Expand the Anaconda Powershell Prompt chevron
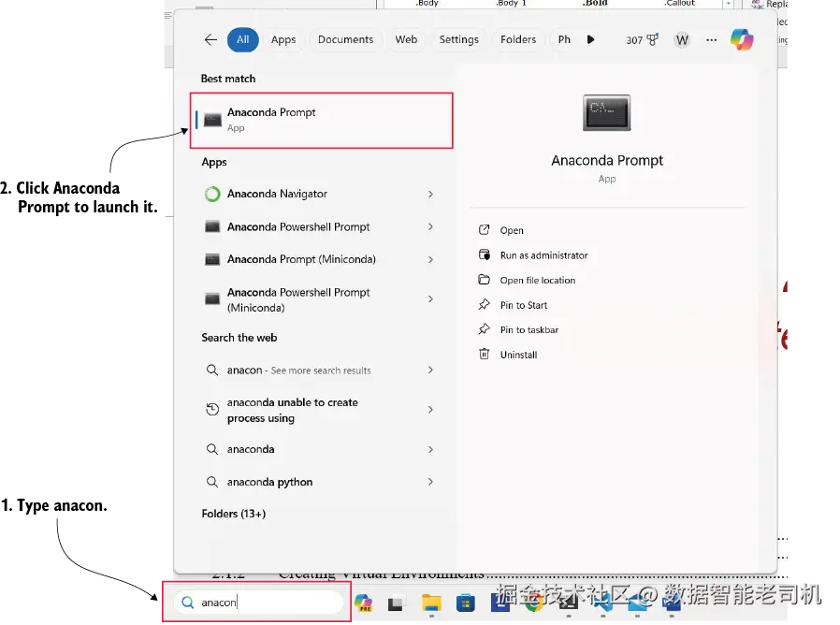 430,226
